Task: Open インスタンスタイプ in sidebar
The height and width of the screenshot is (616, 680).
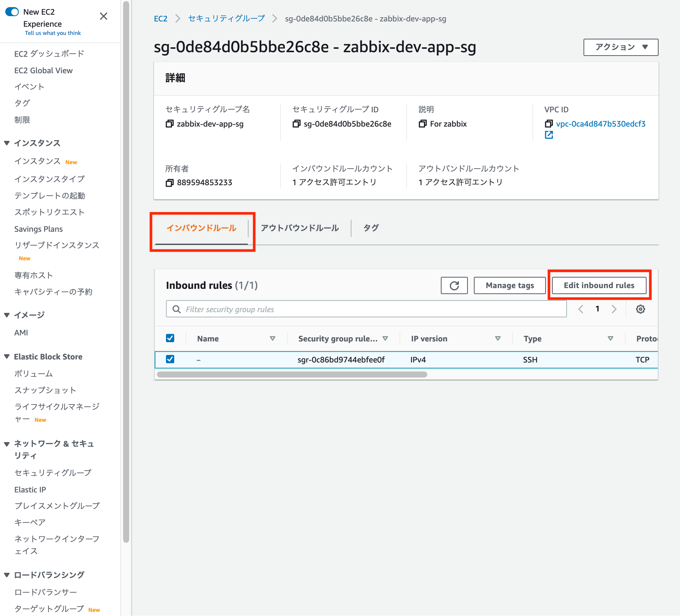Action: (50, 179)
